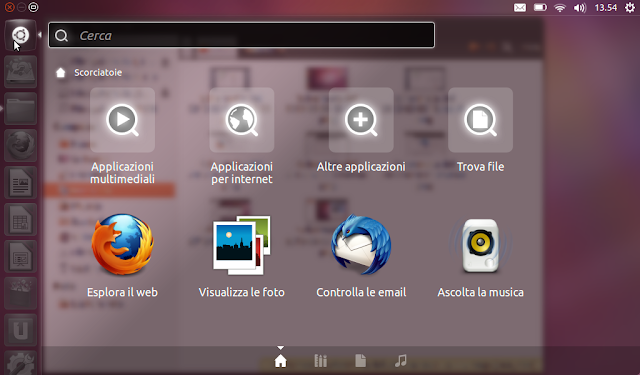Screen dimensions: 640x375
Task: Open Visualizza le foto photo viewer
Action: pos(241,255)
